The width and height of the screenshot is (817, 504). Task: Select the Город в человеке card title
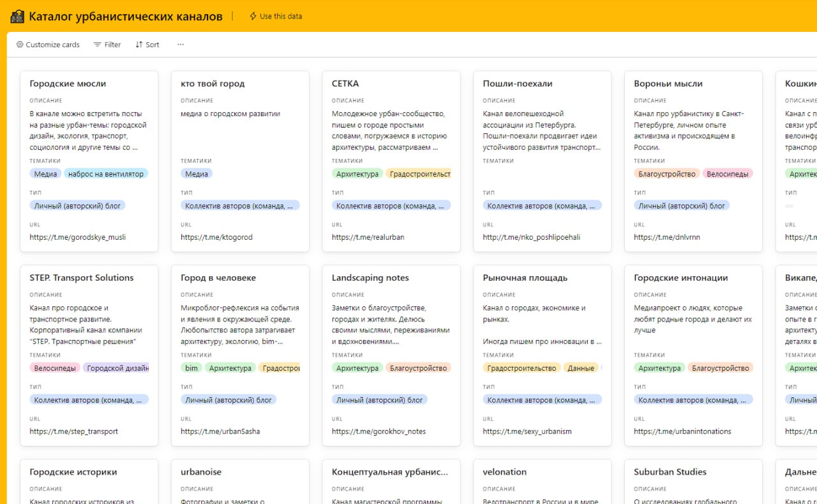218,278
